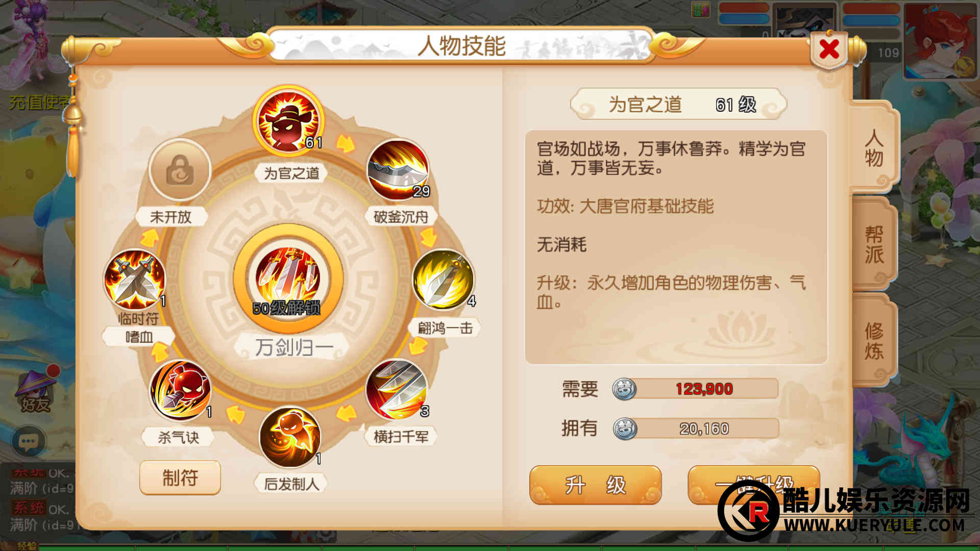The width and height of the screenshot is (980, 551).
Task: Open the 帮派 side tab
Action: [874, 245]
